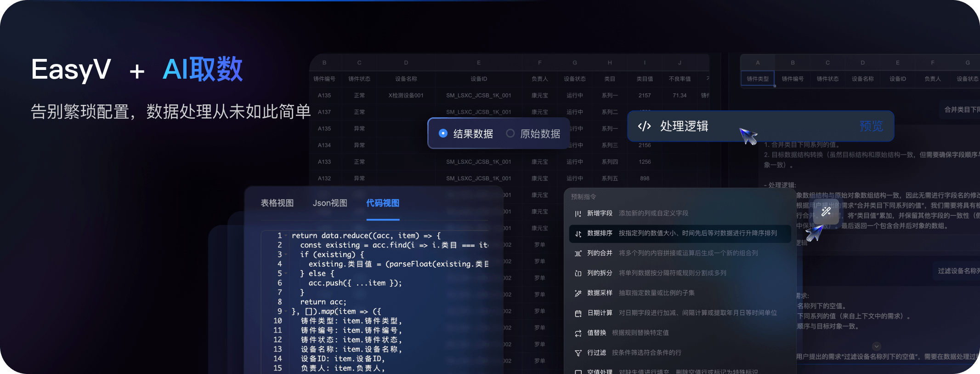The height and width of the screenshot is (374, 980).
Task: Click the 不良率值 column header
Action: coord(680,79)
